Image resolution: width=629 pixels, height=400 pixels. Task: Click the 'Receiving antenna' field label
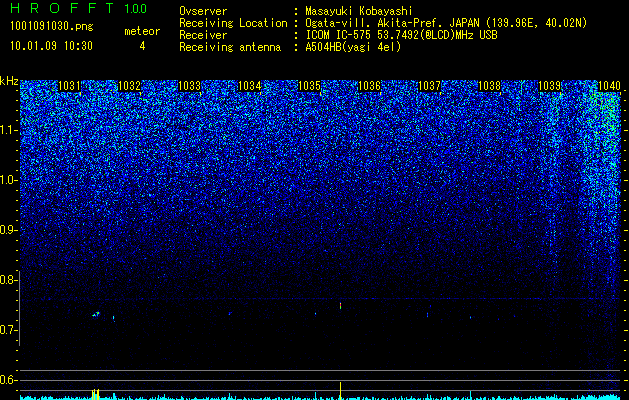(x=230, y=47)
